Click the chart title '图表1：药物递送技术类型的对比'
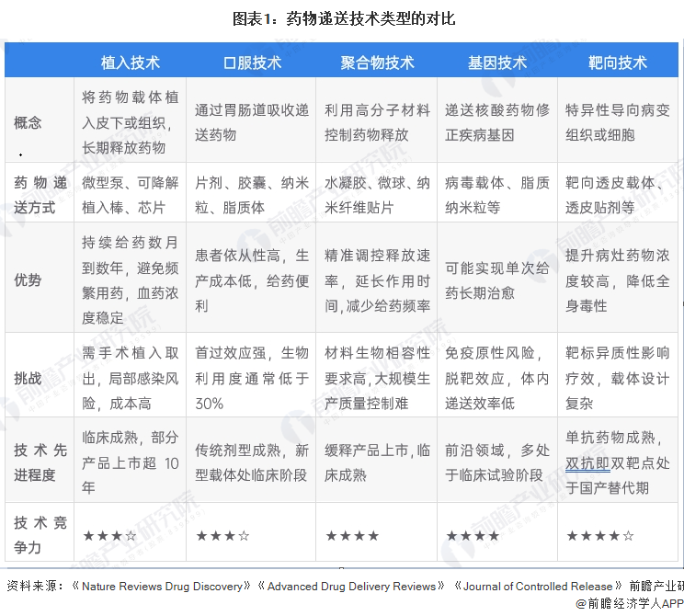Viewport: 684px width, 616px height. click(344, 18)
